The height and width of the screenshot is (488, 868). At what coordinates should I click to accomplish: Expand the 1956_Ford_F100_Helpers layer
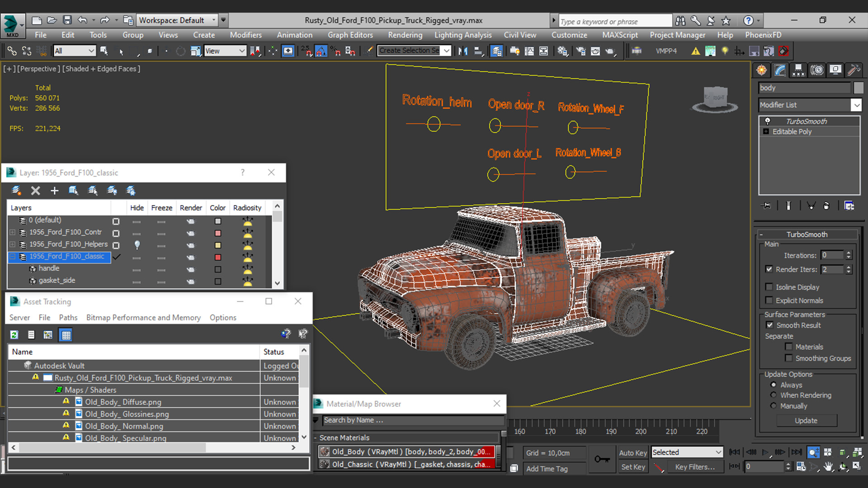(x=12, y=244)
